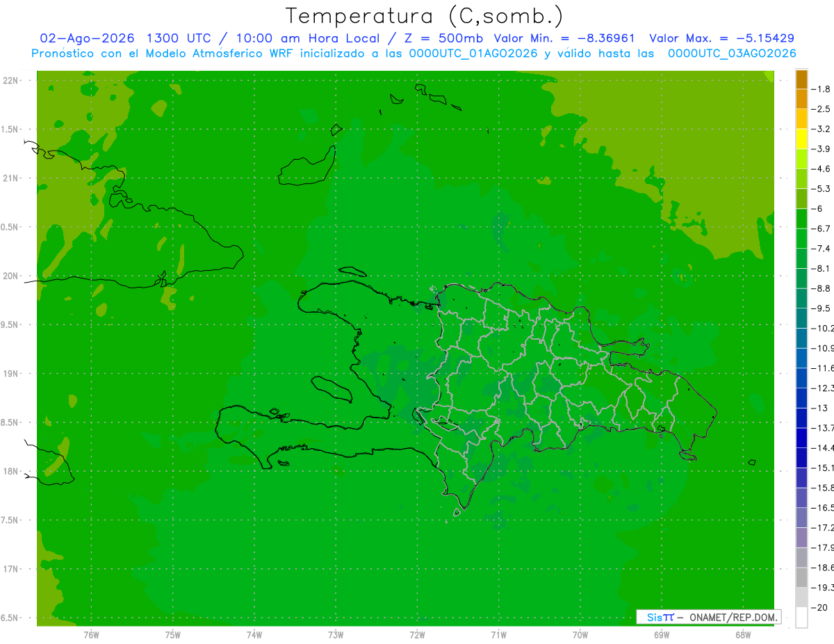Click the 'ONAMET/REP.DOM.' credit label
This screenshot has width=834, height=644.
[733, 617]
